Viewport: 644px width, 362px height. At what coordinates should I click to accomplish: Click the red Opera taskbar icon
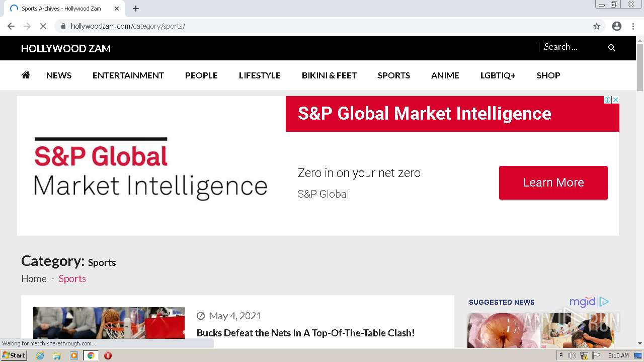click(x=108, y=355)
